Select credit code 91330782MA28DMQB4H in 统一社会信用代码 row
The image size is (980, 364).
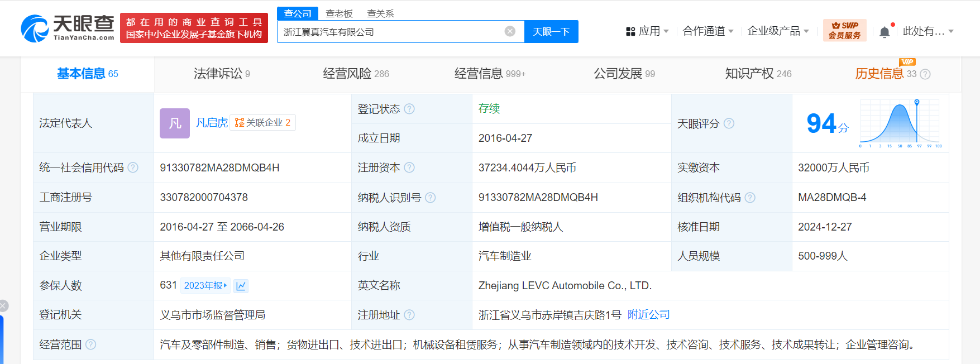219,167
